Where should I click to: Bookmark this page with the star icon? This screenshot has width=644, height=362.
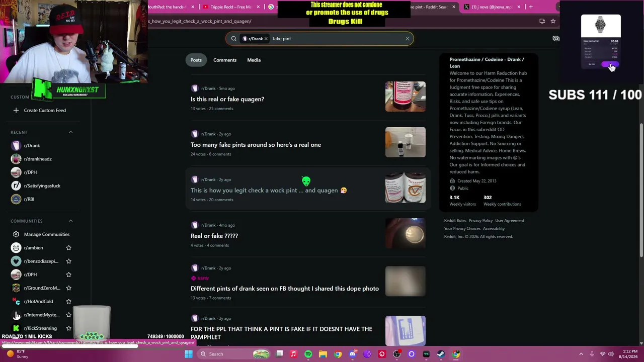click(x=553, y=21)
